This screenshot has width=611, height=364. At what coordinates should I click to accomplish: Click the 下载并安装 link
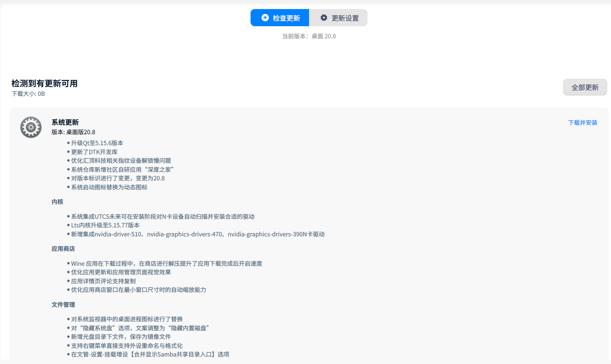(583, 123)
